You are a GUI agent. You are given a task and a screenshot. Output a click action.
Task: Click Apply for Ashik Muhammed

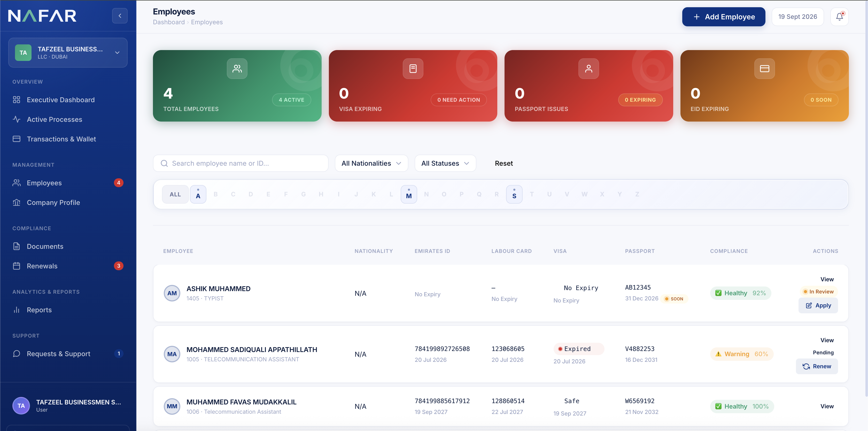pos(818,305)
